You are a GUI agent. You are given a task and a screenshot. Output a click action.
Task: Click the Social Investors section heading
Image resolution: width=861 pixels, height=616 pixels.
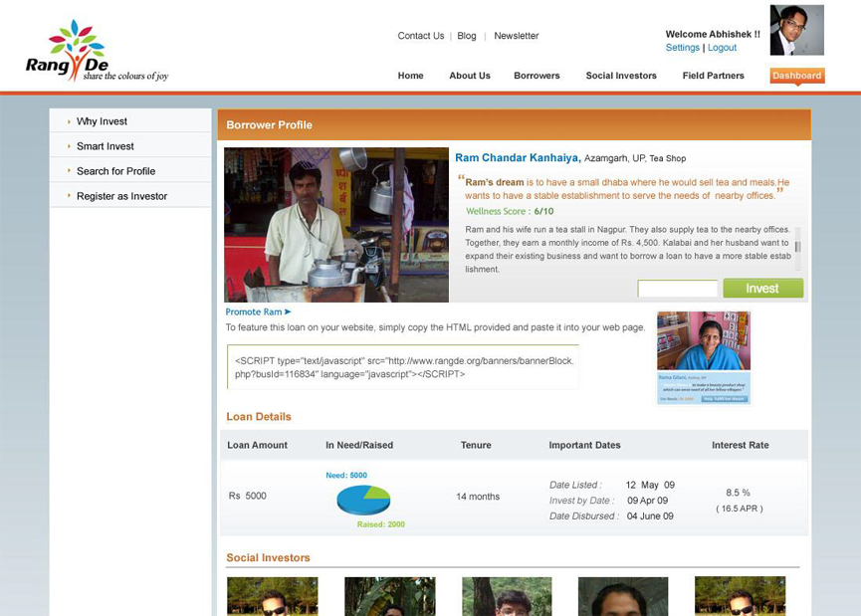(x=268, y=558)
